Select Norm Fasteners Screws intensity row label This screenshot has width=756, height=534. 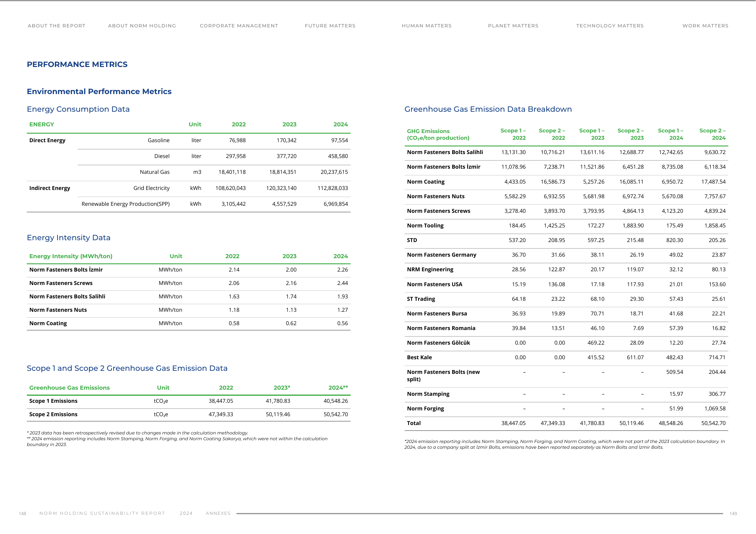pos(61,283)
